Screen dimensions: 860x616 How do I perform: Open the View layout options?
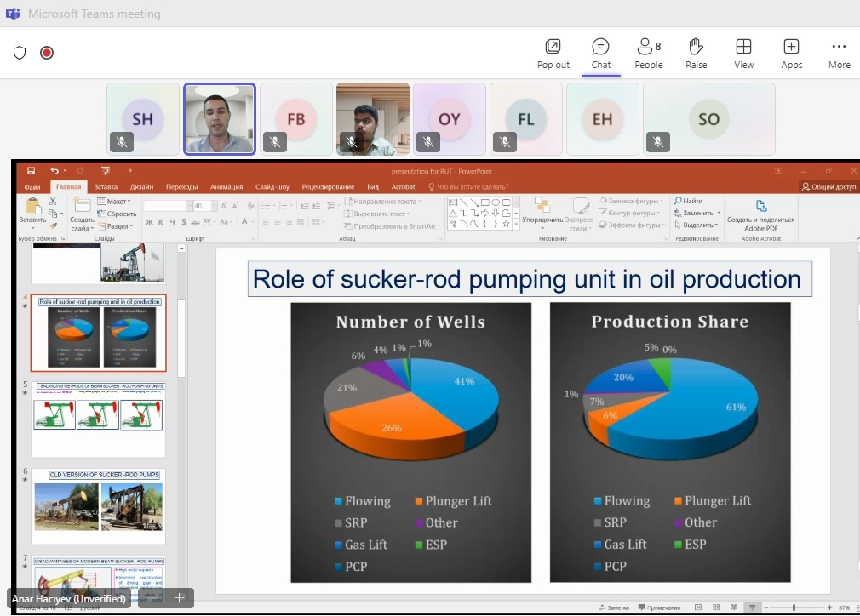click(743, 53)
